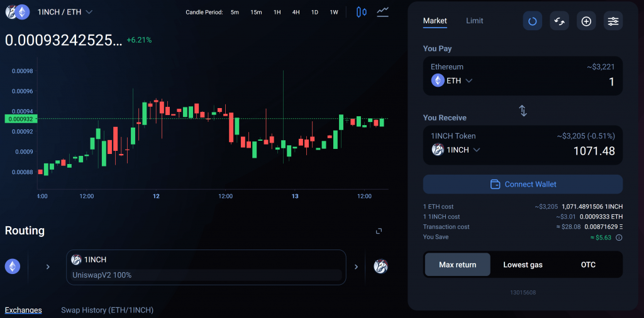Select 15m candle period

tap(257, 13)
